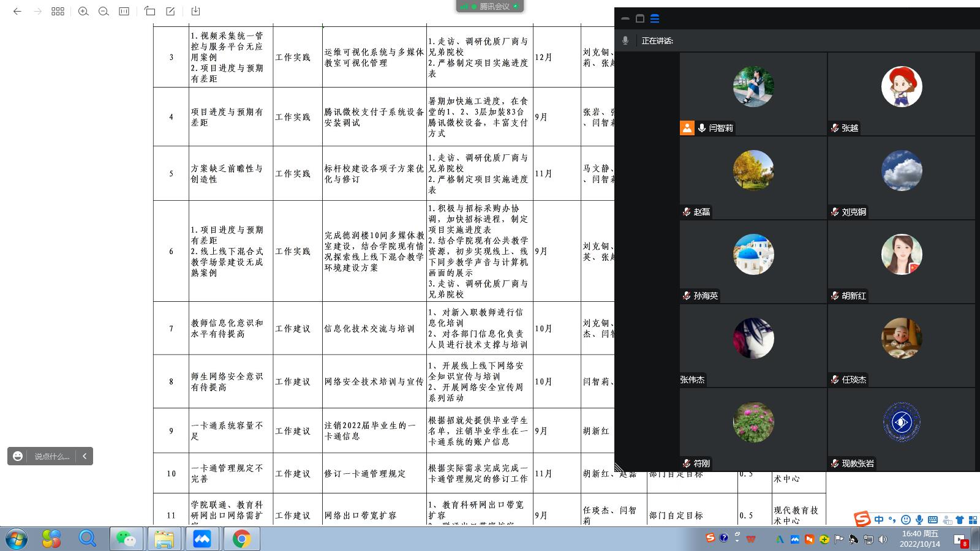Click muted mic icon next to 孙海英
Image resolution: width=980 pixels, height=551 pixels.
[687, 296]
